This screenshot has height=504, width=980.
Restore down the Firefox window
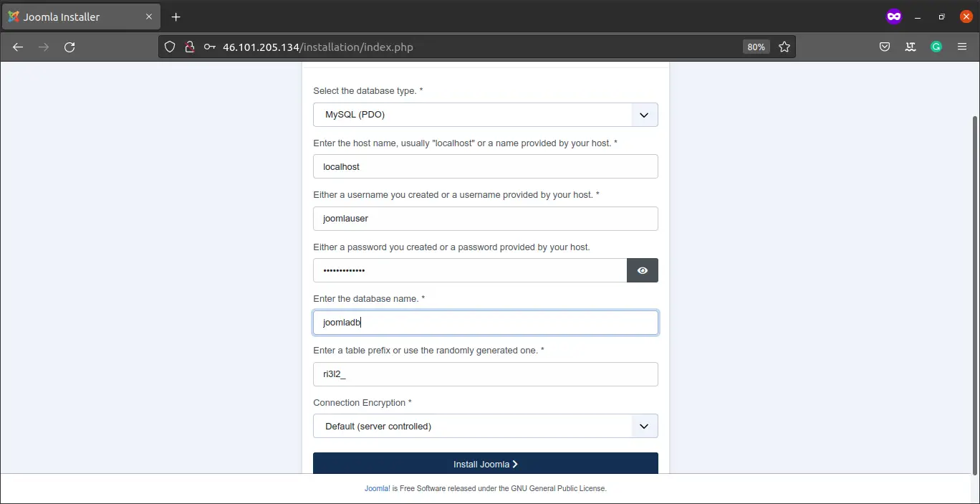point(942,16)
